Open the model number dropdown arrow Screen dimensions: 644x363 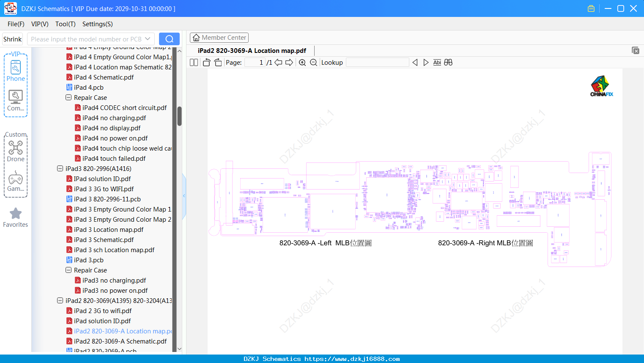[x=148, y=39]
